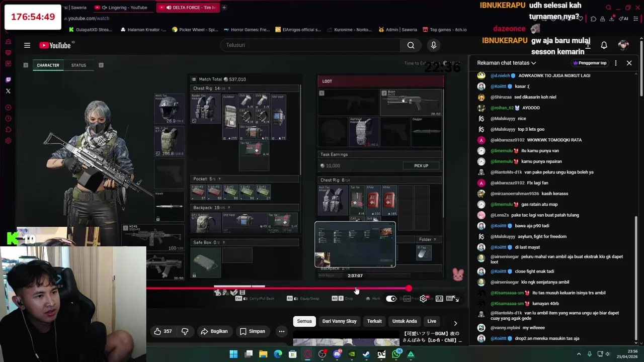
Task: Toggle the autoplay switch in the player
Action: click(x=391, y=299)
